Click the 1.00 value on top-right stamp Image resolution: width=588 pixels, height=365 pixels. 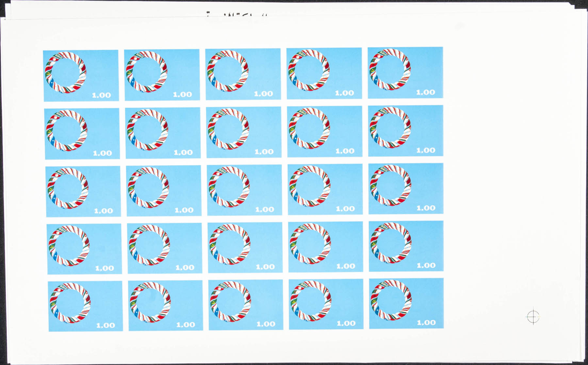(425, 93)
